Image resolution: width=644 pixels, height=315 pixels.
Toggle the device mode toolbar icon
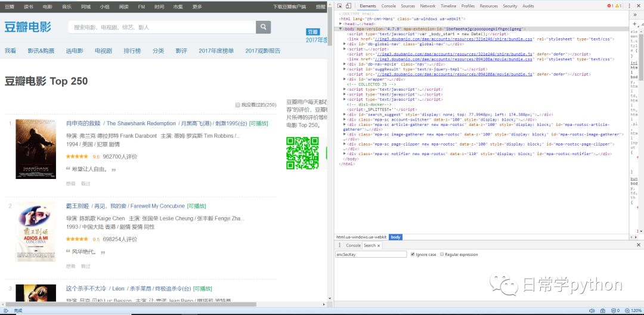click(x=348, y=6)
